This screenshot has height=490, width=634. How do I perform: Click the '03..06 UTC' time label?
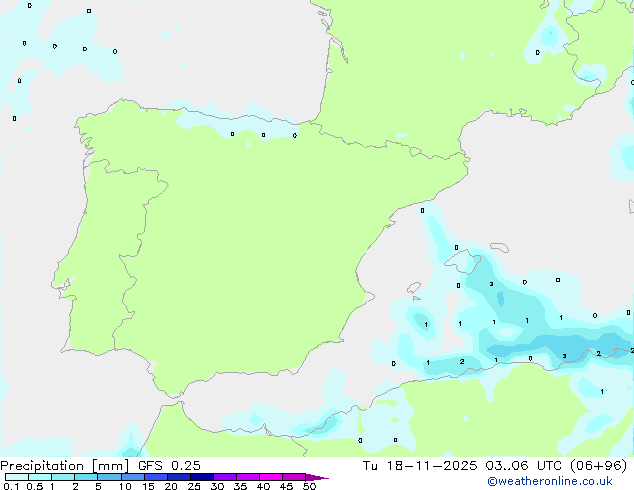[523, 466]
